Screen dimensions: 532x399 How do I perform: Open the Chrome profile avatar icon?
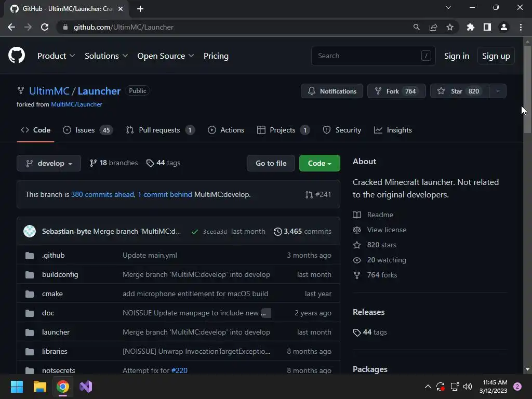[504, 27]
